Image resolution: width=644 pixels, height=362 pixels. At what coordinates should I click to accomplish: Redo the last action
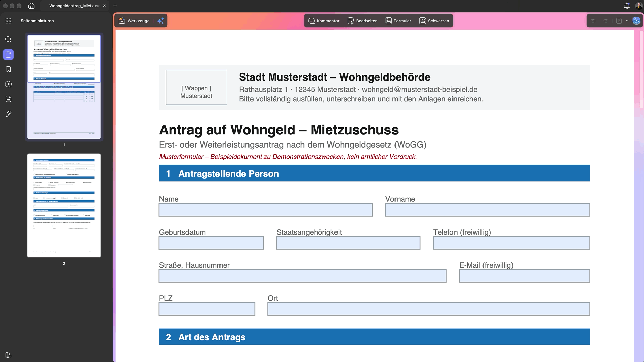(606, 21)
